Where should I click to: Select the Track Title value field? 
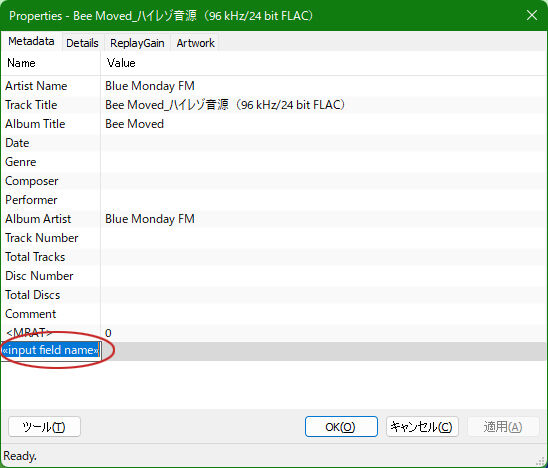pos(323,105)
